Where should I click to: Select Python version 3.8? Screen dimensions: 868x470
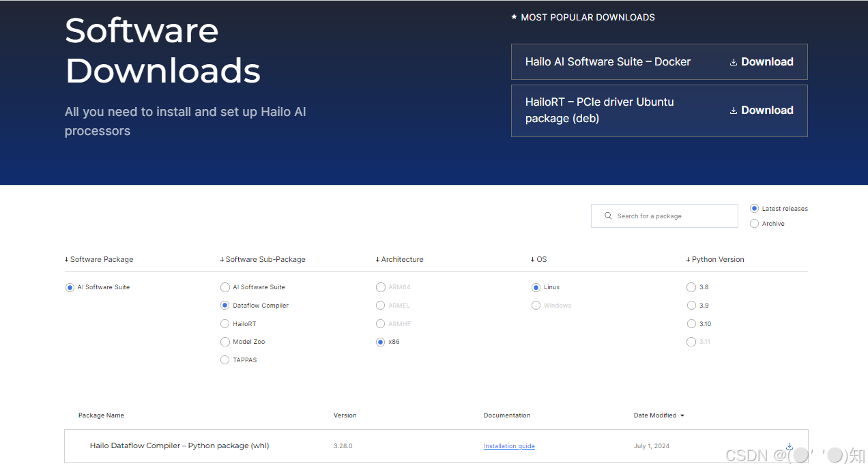point(691,288)
